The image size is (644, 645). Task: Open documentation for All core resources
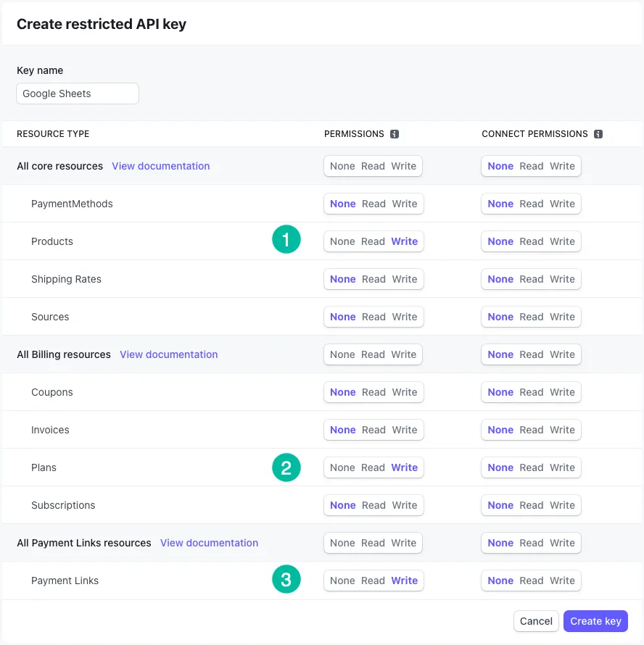point(160,166)
